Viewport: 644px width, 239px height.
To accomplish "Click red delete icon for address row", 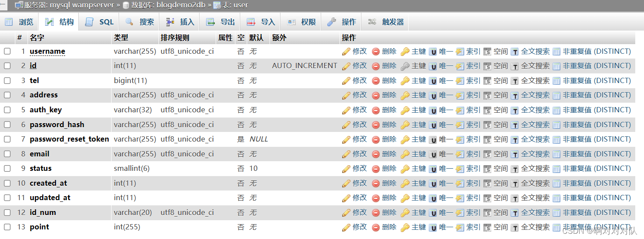I will pyautogui.click(x=376, y=96).
